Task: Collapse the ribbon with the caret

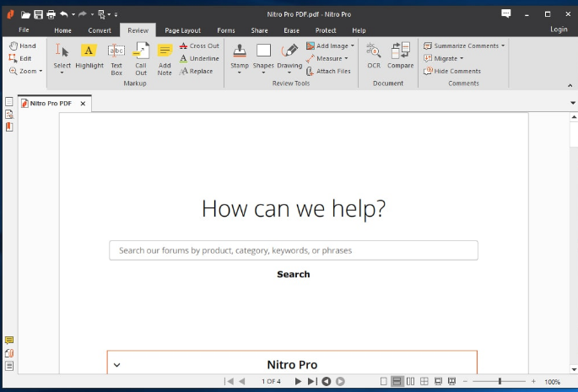Action: coord(570,85)
